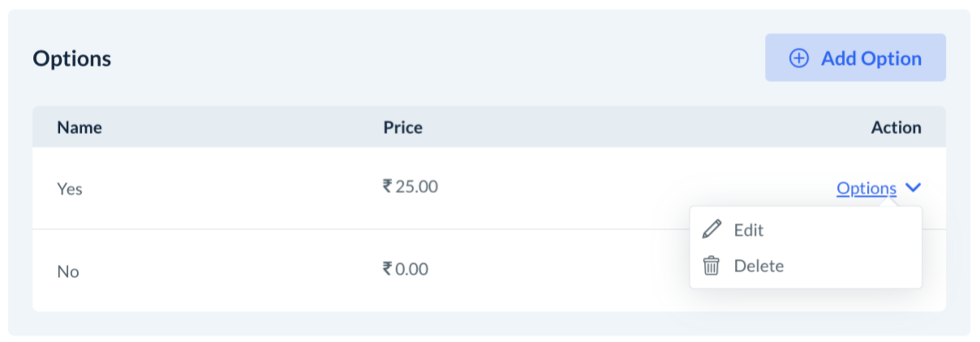Click the rupee symbol in the No row
Viewport: 980px width, 342px height.
tap(388, 269)
